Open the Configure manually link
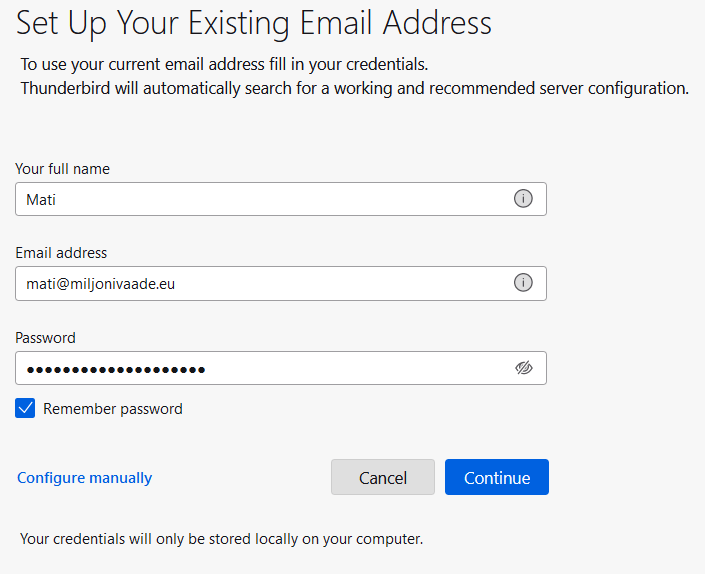Viewport: 705px width, 574px height. (x=85, y=478)
